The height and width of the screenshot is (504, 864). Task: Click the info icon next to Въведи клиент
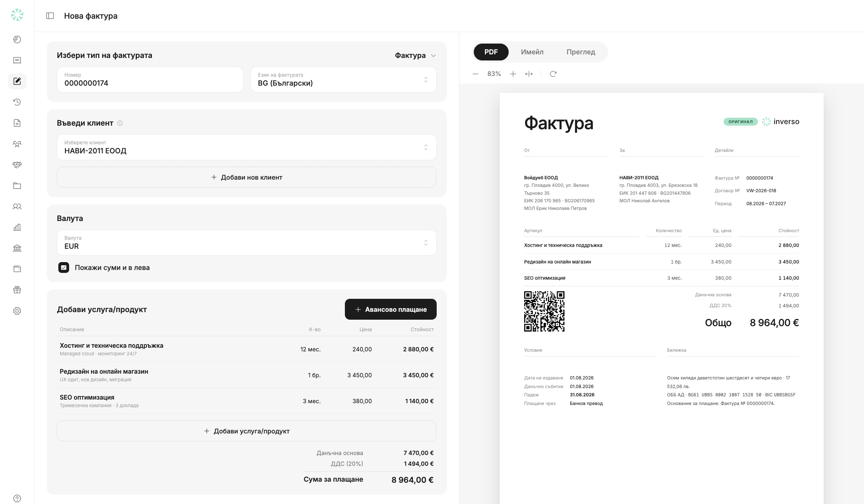pos(120,123)
